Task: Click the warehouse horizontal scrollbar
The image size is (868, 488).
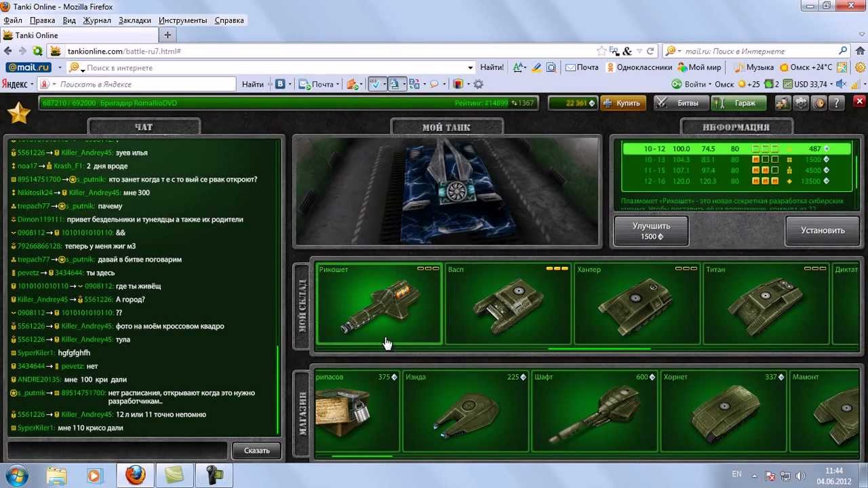Action: coord(599,349)
